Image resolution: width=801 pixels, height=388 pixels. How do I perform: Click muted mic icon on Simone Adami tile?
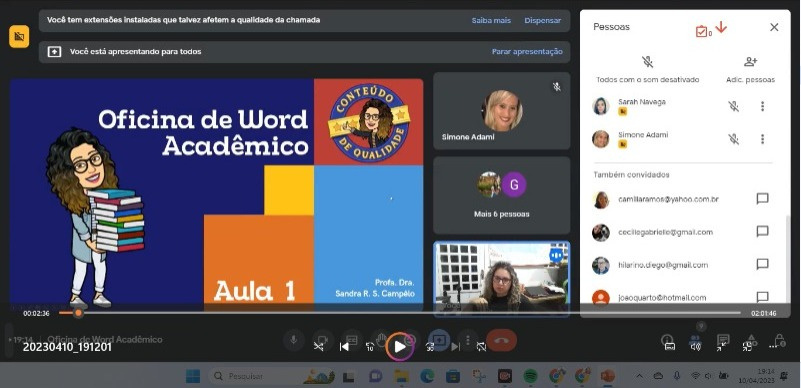tap(557, 87)
